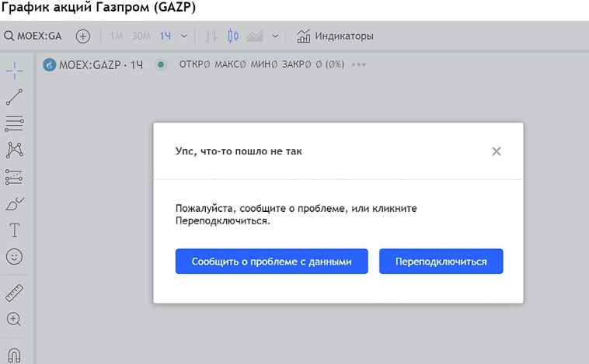Select the brush drawing tool

(x=15, y=203)
